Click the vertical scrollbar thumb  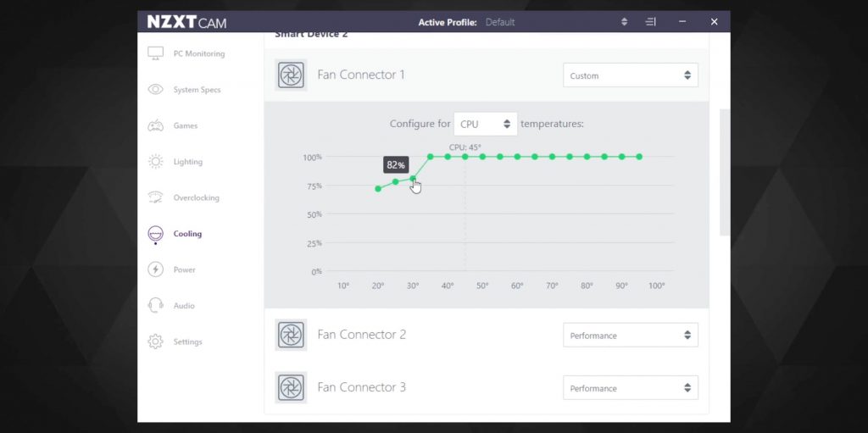coord(725,172)
